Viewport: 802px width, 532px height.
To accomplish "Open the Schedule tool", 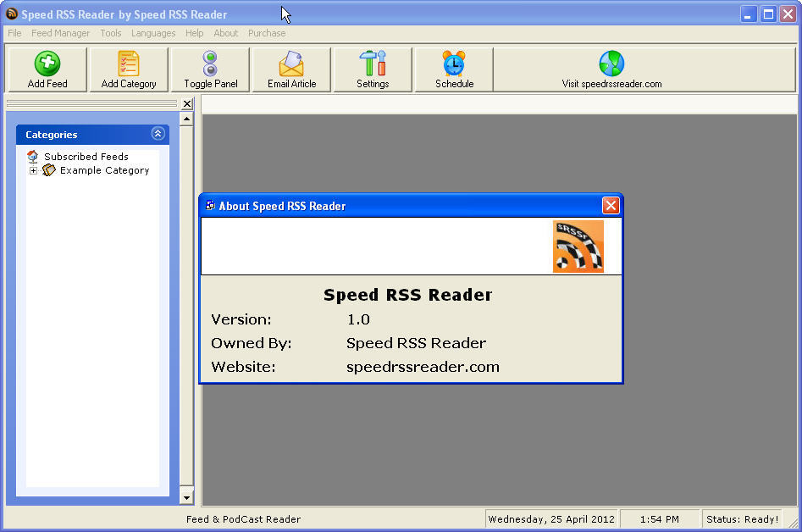I will click(x=453, y=69).
